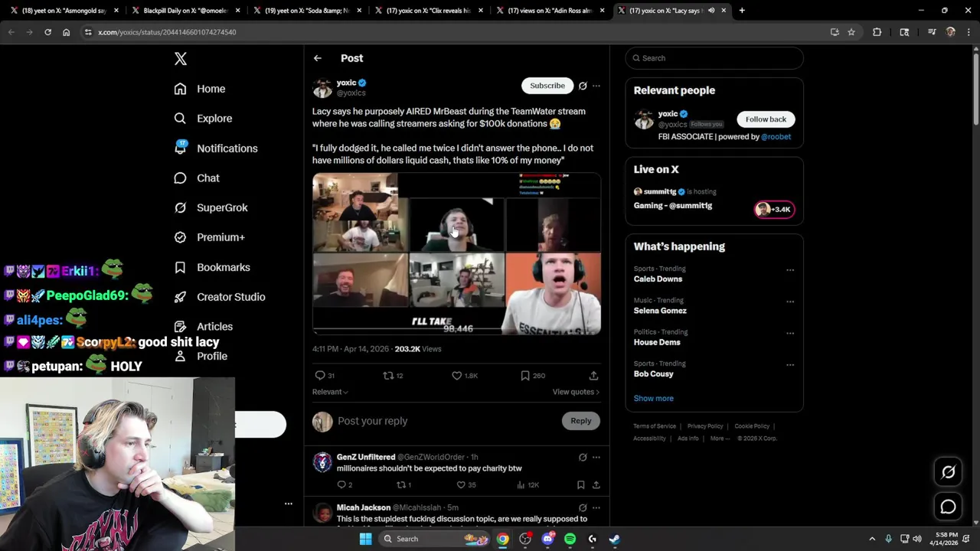The image size is (980, 551).
Task: Open the Windows Start menu
Action: [365, 539]
